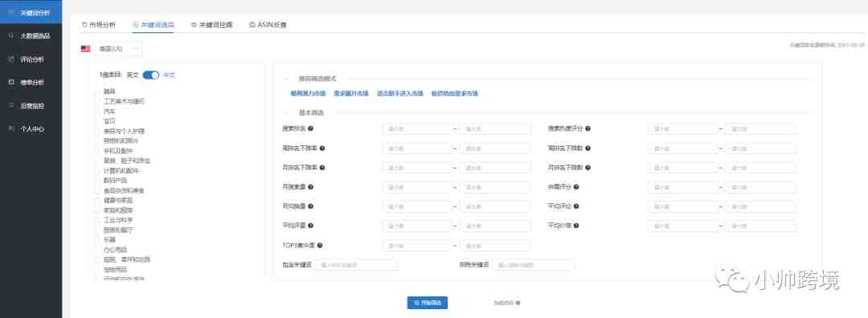The image size is (868, 318).
Task: Click the 排除关键词 input field
Action: [x=534, y=265]
